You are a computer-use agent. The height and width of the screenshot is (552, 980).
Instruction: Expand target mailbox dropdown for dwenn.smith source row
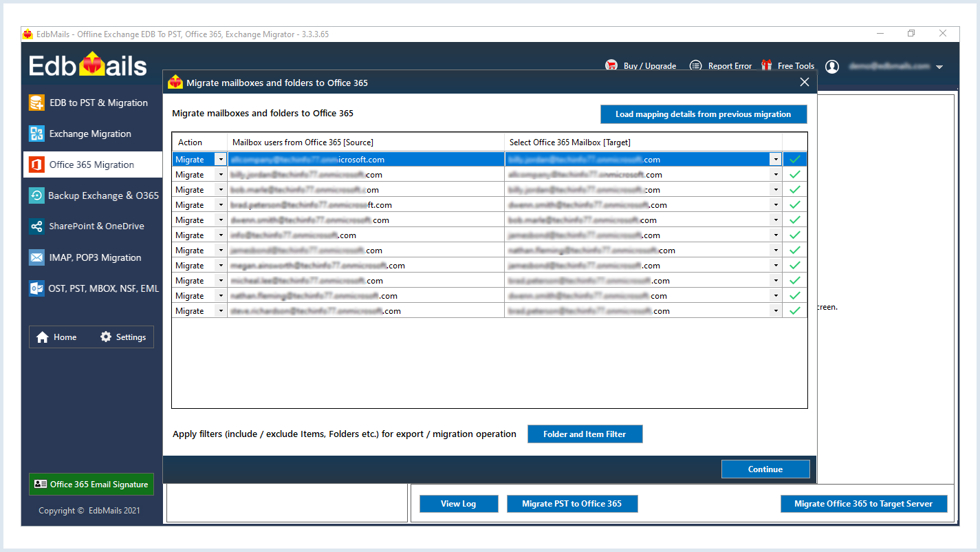tap(776, 220)
